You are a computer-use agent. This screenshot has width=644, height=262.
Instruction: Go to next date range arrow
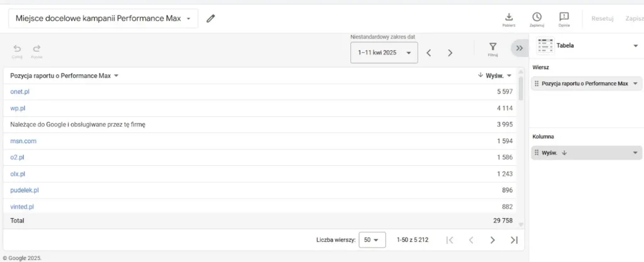click(x=450, y=53)
